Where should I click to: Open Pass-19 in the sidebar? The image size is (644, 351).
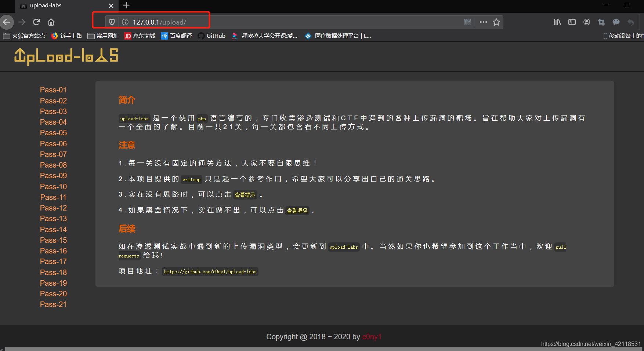pos(53,283)
